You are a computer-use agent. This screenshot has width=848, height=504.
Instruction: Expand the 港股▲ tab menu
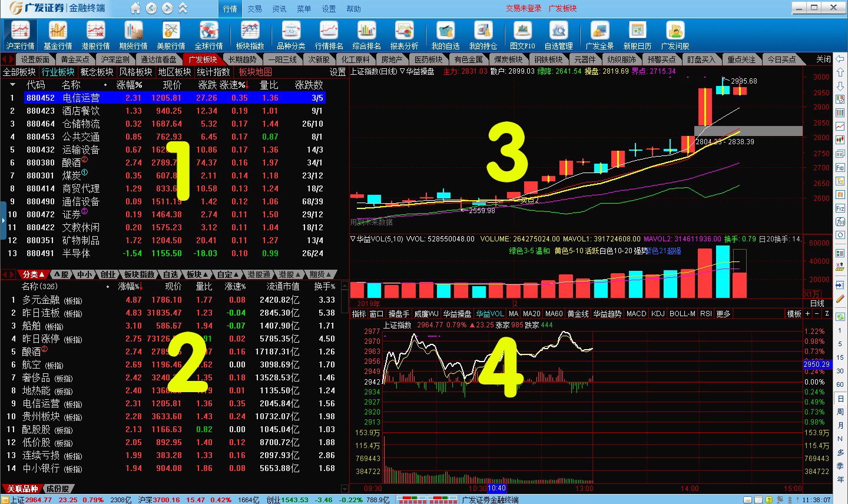pyautogui.click(x=289, y=274)
